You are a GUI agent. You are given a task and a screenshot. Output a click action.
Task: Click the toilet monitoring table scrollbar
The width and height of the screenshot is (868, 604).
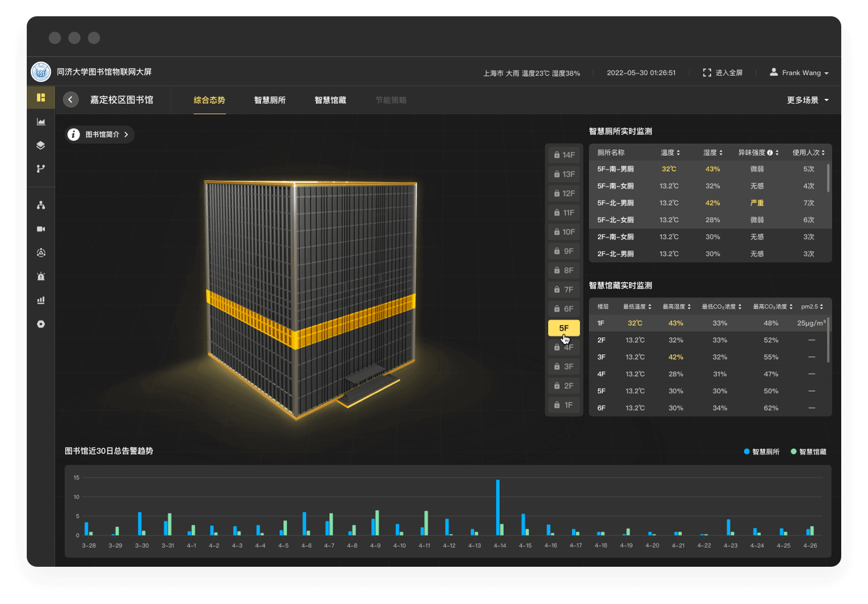tap(828, 177)
